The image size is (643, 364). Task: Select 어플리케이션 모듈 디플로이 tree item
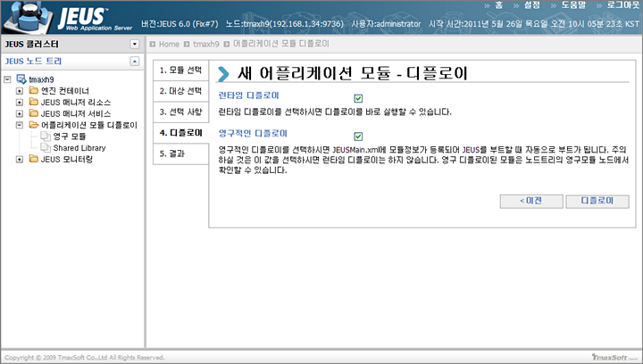tap(89, 125)
